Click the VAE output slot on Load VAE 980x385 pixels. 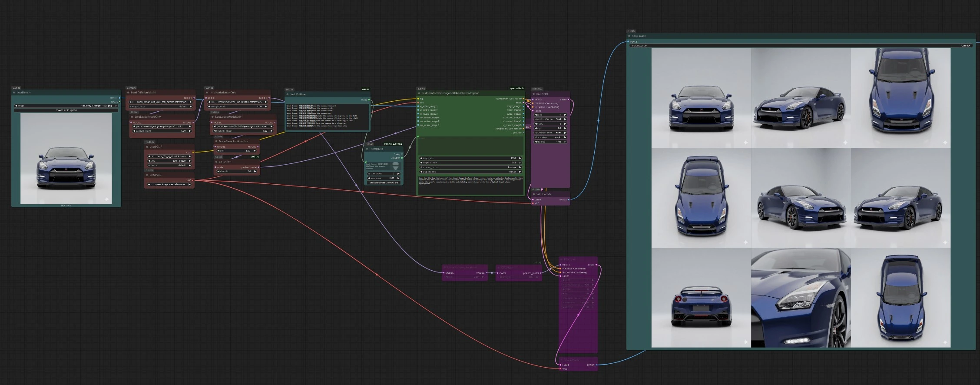[x=193, y=180]
